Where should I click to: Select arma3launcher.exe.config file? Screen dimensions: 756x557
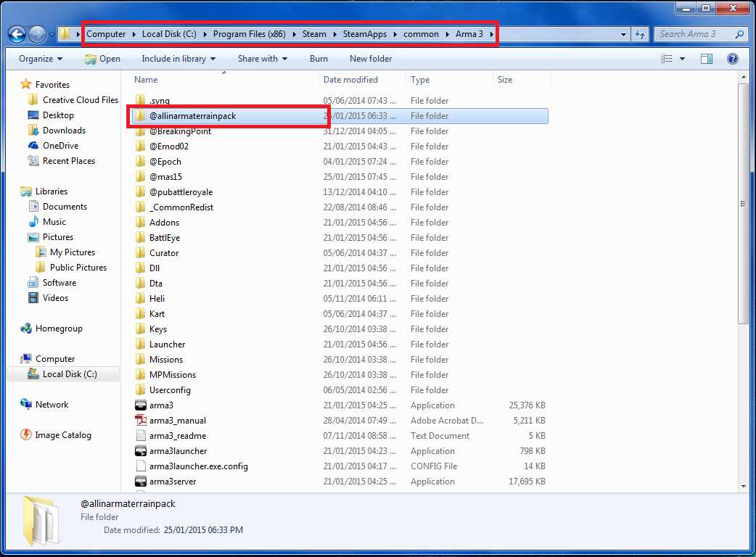(x=198, y=466)
